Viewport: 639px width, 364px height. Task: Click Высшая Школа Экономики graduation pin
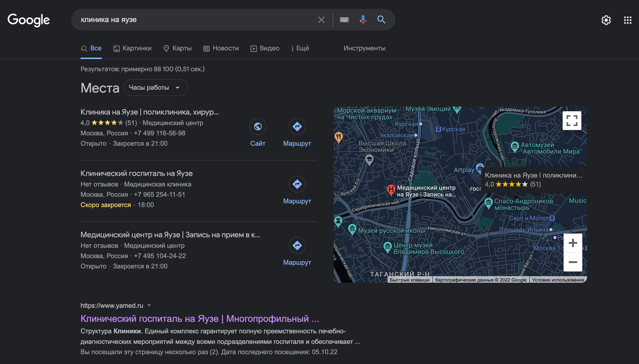tap(369, 160)
